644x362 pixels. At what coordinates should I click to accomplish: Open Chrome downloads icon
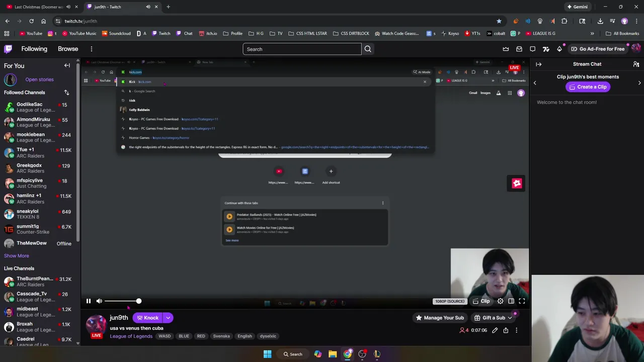[x=600, y=21]
